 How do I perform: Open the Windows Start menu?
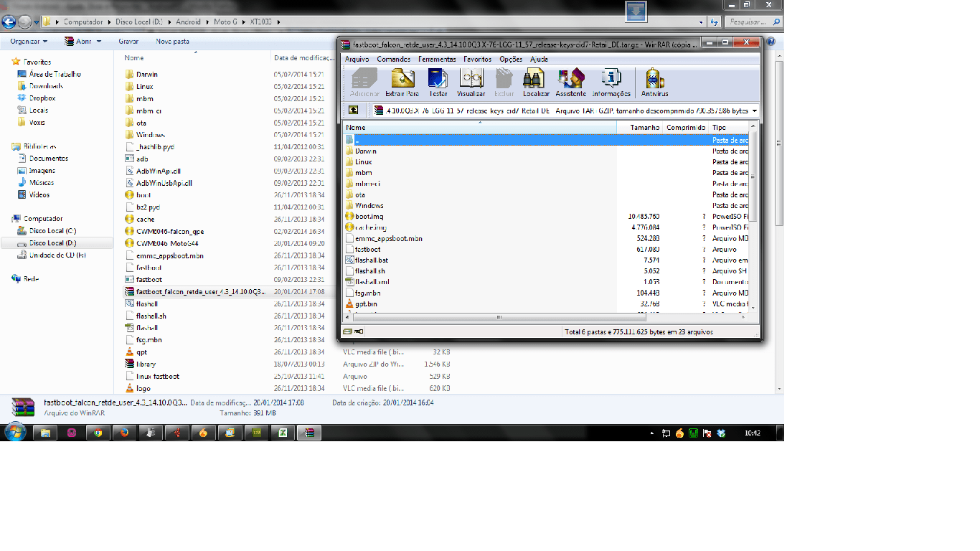tap(15, 432)
